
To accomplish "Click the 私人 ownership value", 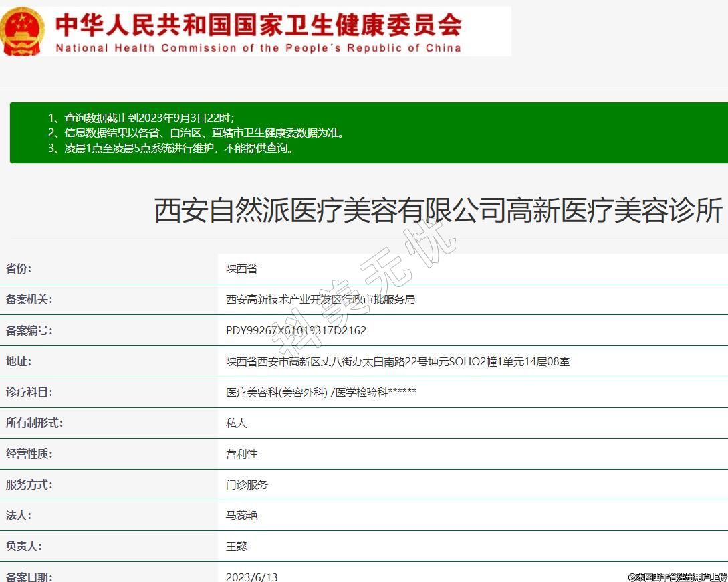I will tap(237, 423).
